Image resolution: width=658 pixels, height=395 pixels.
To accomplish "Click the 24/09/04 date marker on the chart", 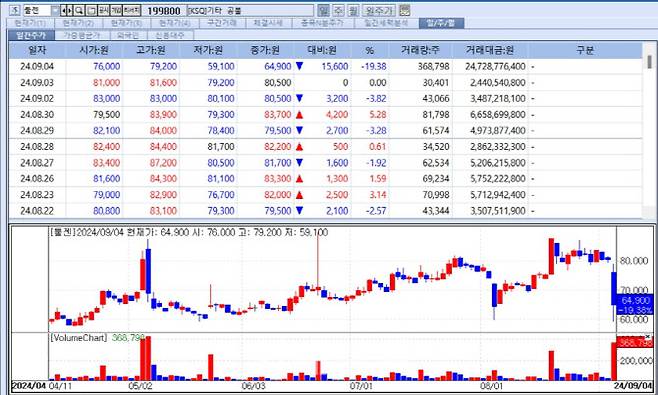I will coord(634,385).
